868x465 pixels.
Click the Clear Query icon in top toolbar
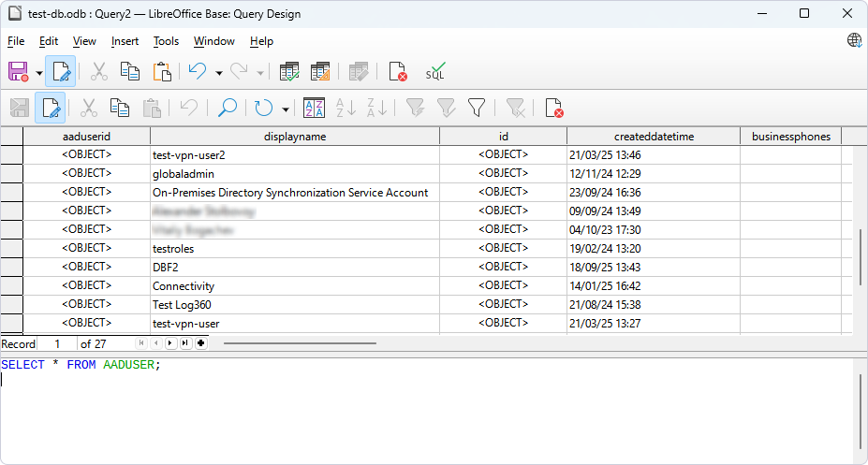(398, 72)
